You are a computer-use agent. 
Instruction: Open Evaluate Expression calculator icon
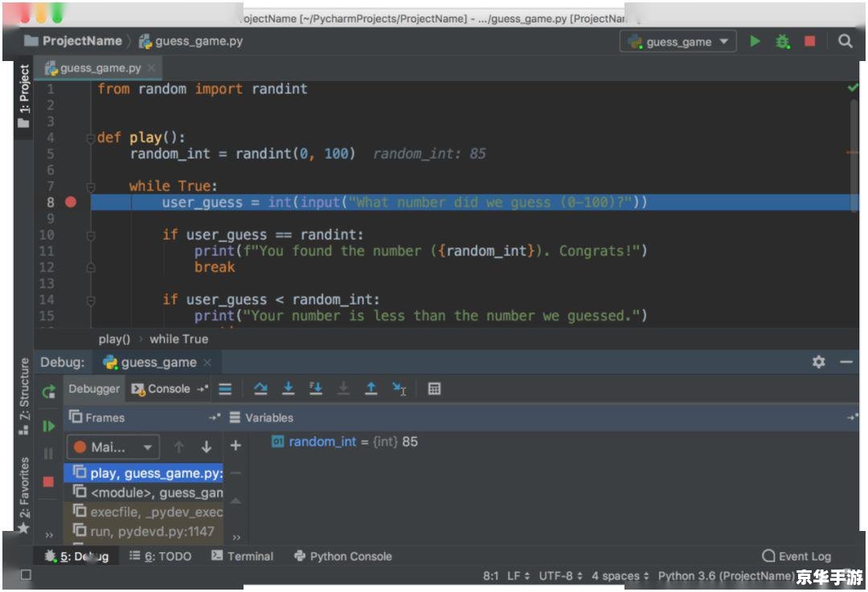(434, 389)
